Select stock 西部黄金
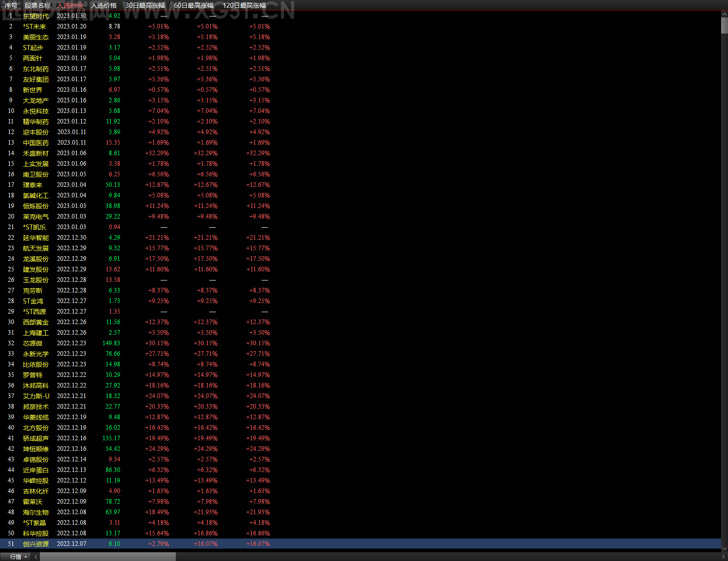728x561 pixels. click(36, 322)
